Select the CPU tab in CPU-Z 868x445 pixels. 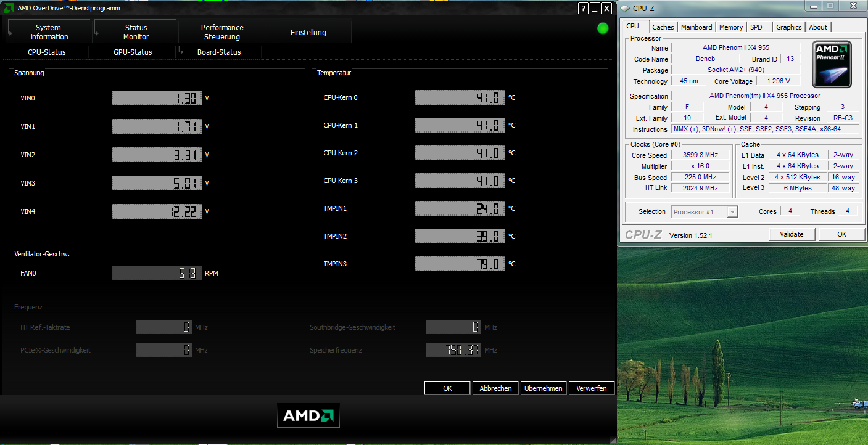(633, 27)
